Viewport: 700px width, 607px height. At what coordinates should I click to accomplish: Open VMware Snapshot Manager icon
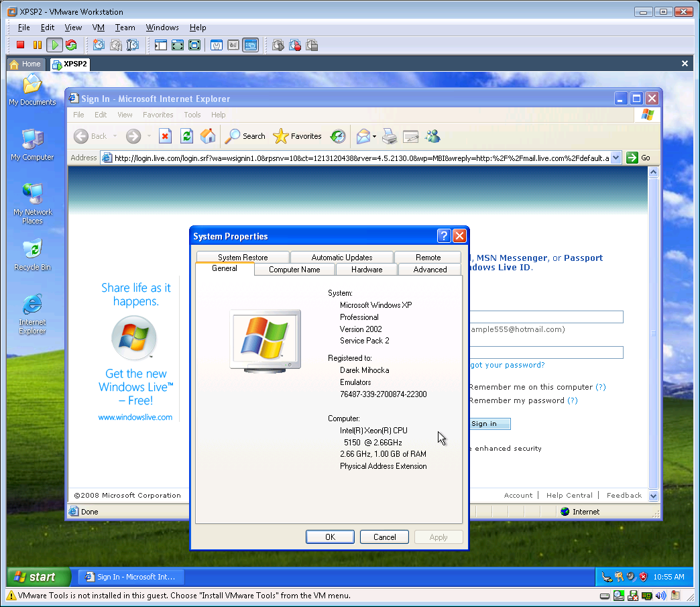tap(133, 45)
